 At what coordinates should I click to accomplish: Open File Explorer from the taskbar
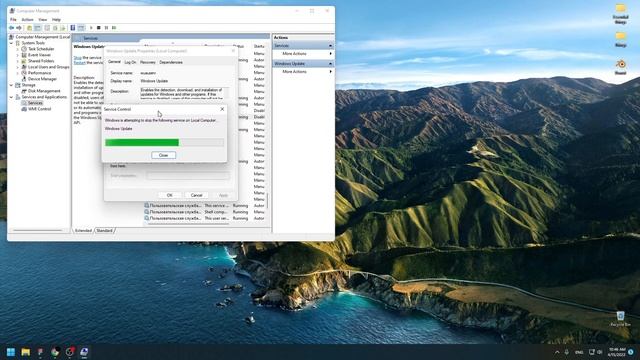tap(26, 352)
